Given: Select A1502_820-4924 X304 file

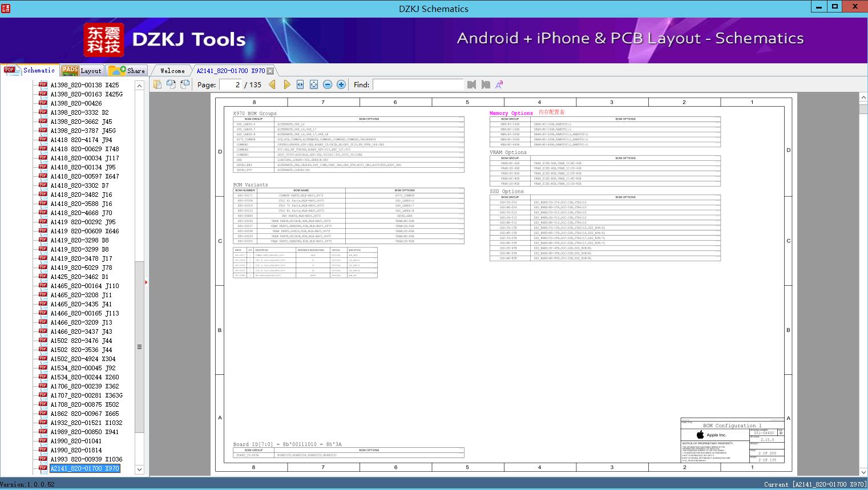Looking at the screenshot, I should [83, 359].
